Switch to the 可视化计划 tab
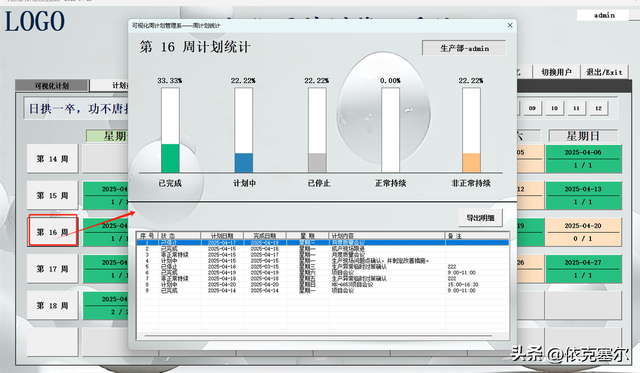Image resolution: width=640 pixels, height=373 pixels. (x=51, y=86)
